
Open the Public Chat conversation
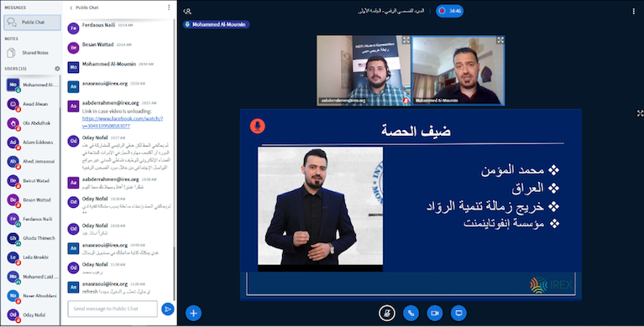[x=33, y=22]
